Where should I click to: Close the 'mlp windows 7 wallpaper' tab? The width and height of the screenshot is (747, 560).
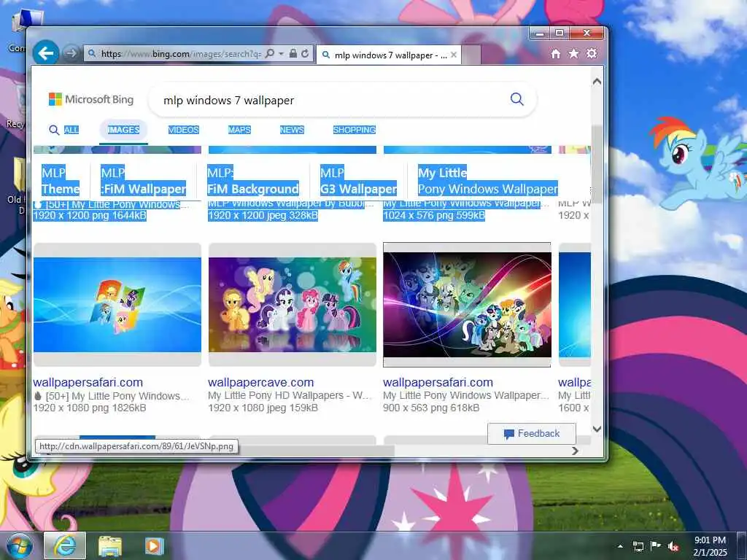454,55
